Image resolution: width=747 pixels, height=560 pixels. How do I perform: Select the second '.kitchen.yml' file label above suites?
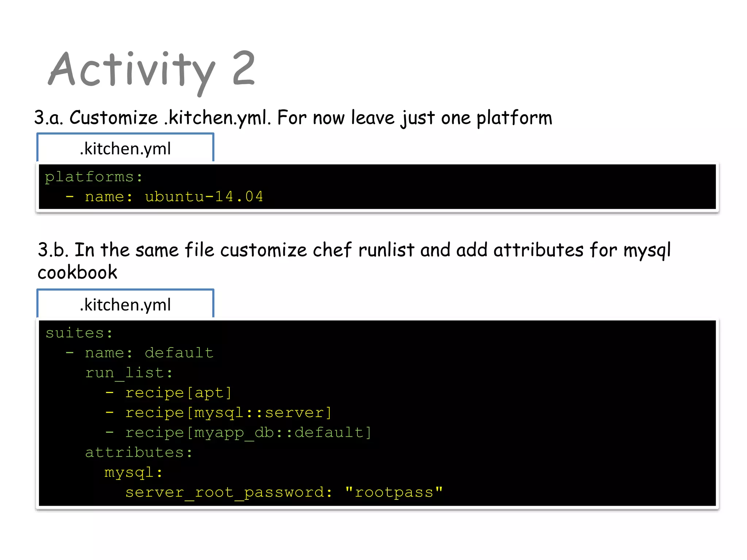pyautogui.click(x=125, y=305)
